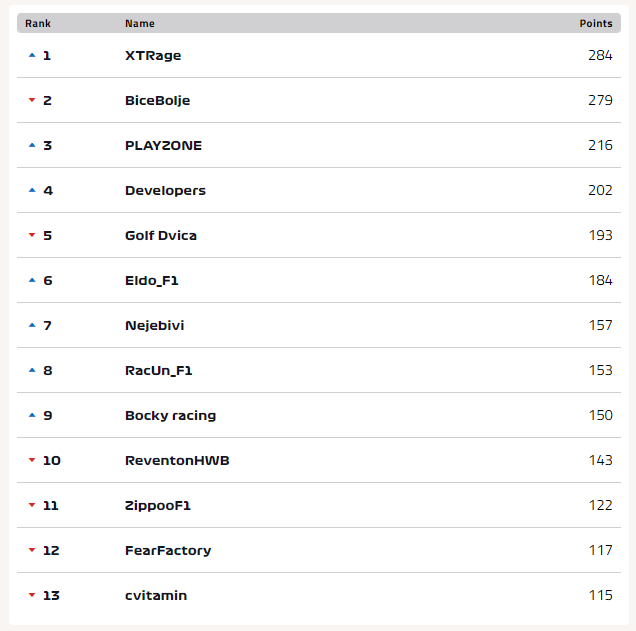636x631 pixels.
Task: Click the Nejebivi team name
Action: pos(155,326)
